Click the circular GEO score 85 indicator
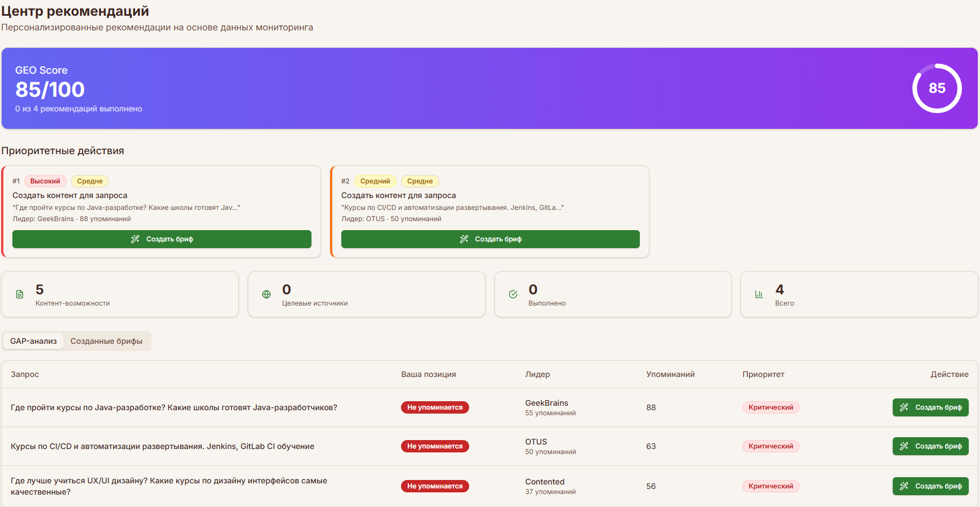 [x=937, y=88]
